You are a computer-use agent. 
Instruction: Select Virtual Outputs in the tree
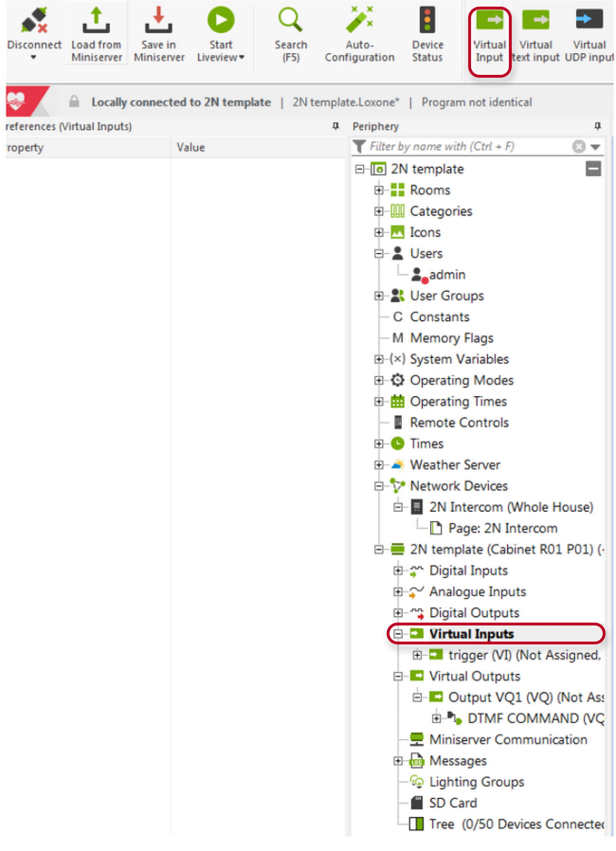(474, 676)
